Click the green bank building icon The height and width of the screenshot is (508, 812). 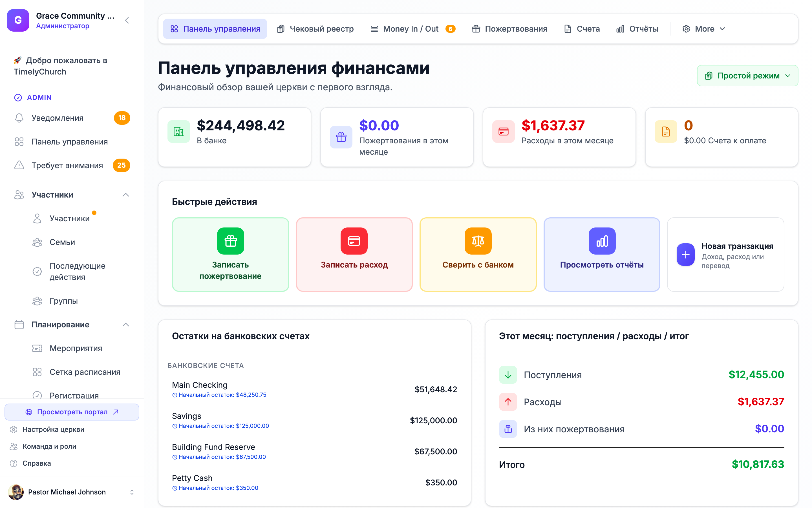point(178,131)
